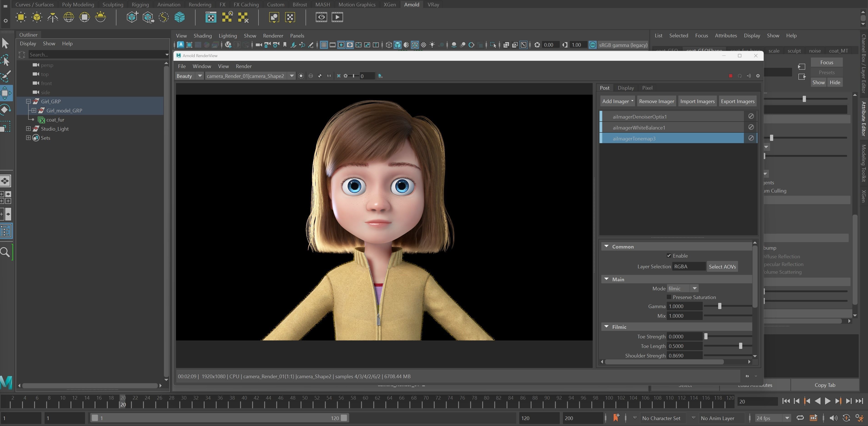Open the Lighting menu in viewport panel

(x=227, y=36)
